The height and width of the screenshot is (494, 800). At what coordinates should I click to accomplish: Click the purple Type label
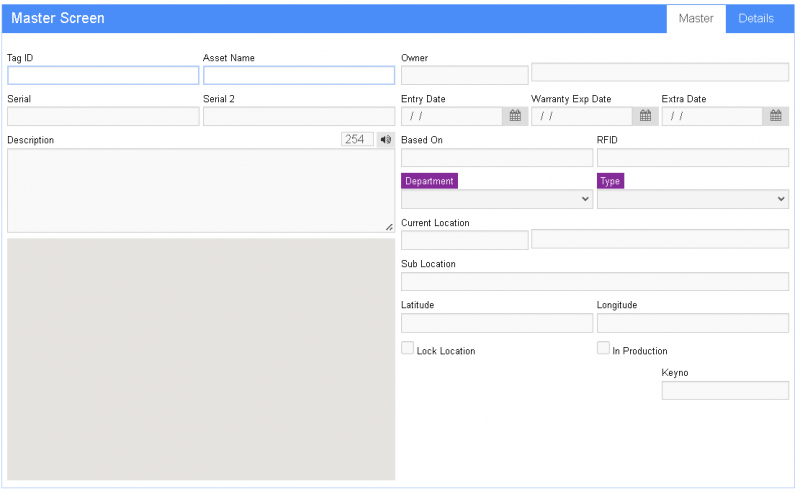610,181
